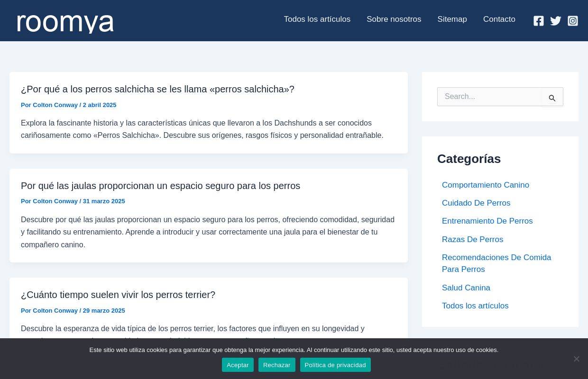Click the Categorías heading
The height and width of the screenshot is (379, 588).
[x=469, y=159]
